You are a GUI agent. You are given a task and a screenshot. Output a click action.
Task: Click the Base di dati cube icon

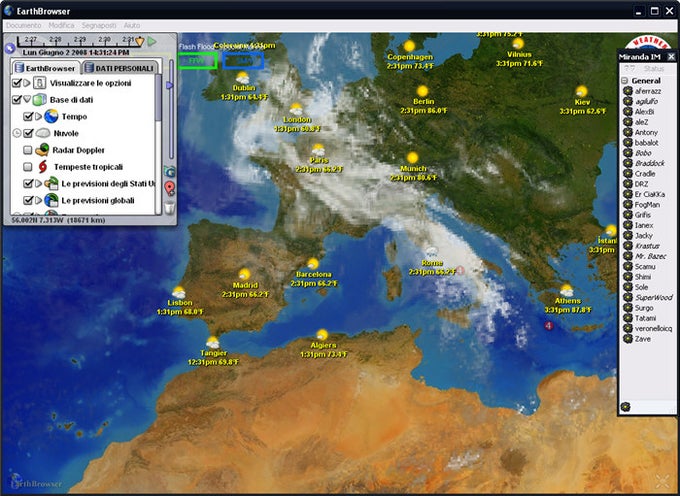pos(39,100)
